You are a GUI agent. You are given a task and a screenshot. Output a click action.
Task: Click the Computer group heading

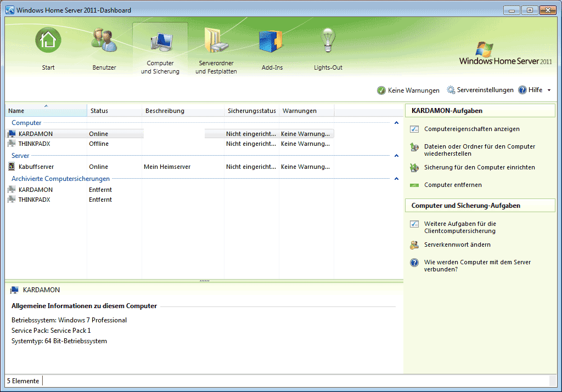[x=26, y=122]
